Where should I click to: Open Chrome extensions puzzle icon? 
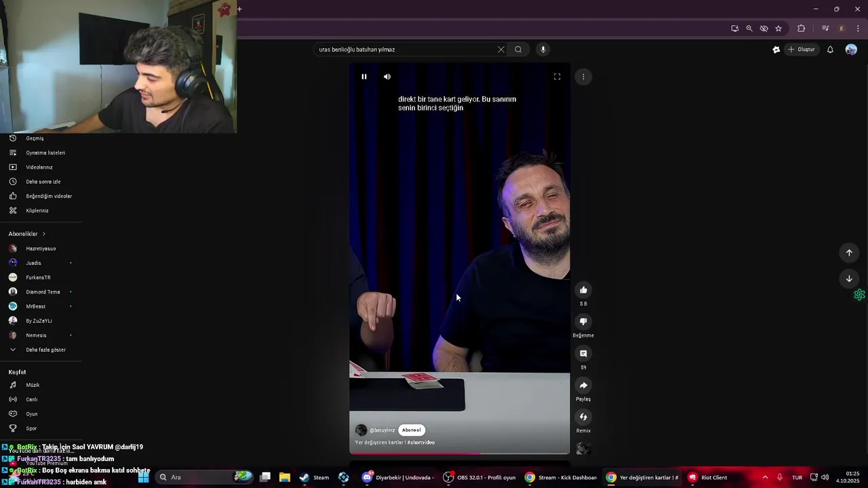802,28
